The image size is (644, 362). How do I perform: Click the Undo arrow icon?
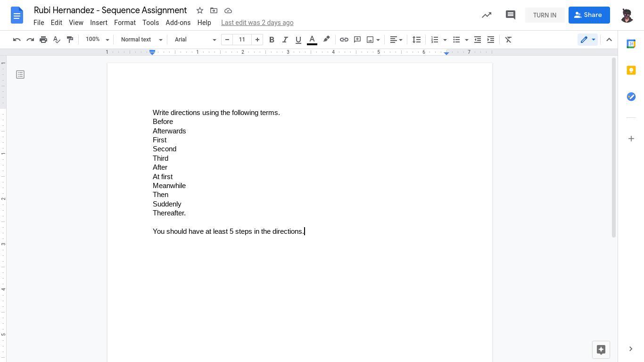pos(17,40)
